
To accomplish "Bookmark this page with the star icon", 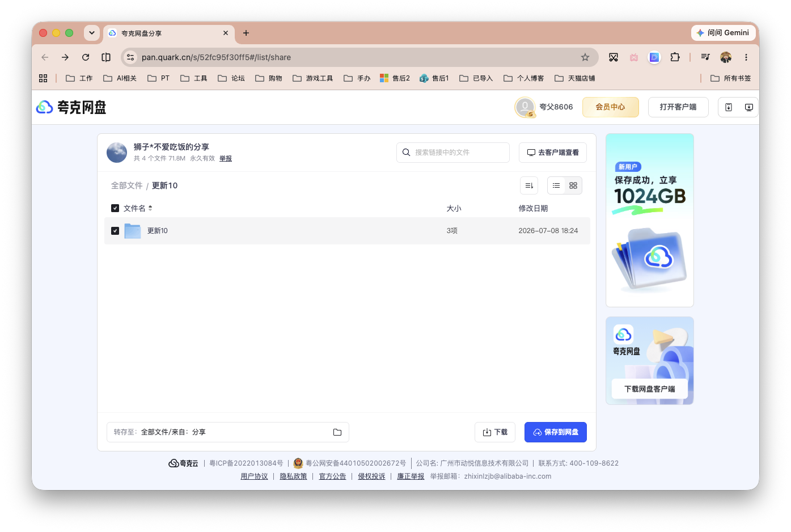I will (585, 57).
